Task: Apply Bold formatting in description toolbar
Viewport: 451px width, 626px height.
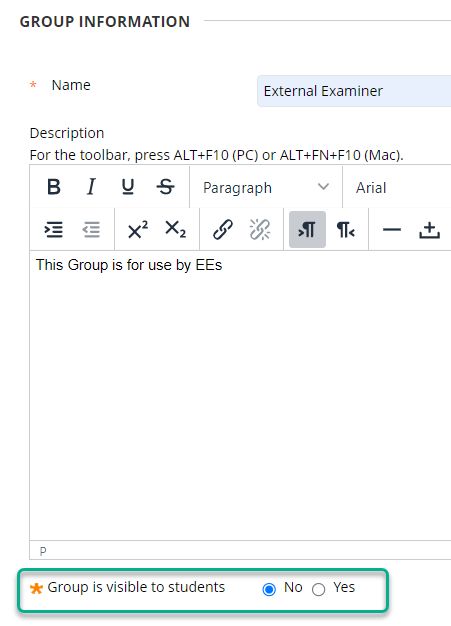Action: [x=54, y=187]
